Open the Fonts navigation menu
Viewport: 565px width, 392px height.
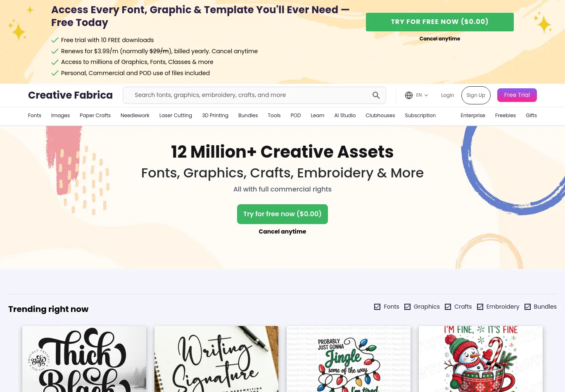35,116
